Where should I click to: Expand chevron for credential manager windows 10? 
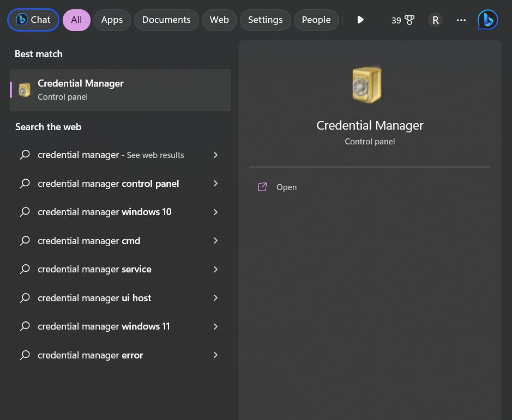(x=215, y=212)
